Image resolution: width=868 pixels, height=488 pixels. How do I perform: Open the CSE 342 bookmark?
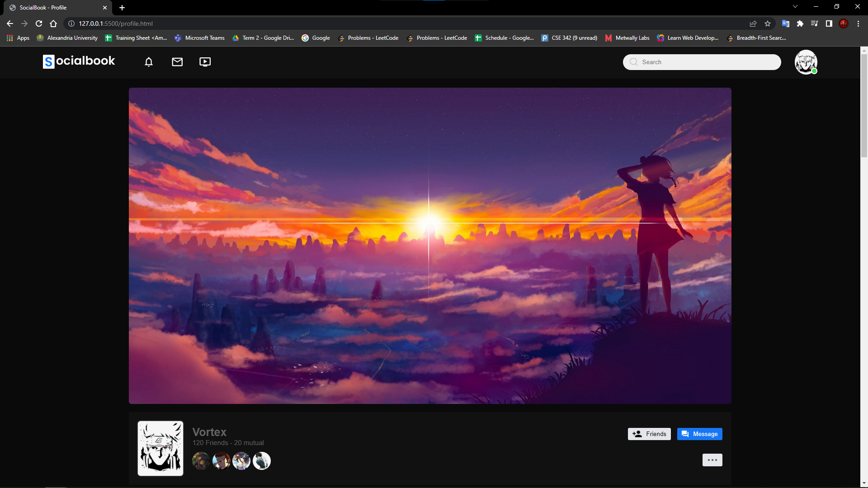(x=569, y=38)
